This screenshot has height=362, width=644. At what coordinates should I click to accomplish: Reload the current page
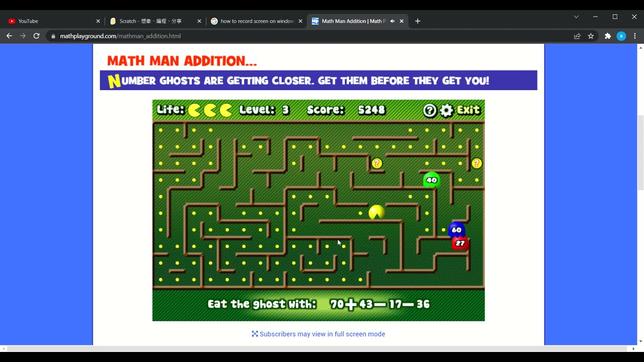click(36, 36)
